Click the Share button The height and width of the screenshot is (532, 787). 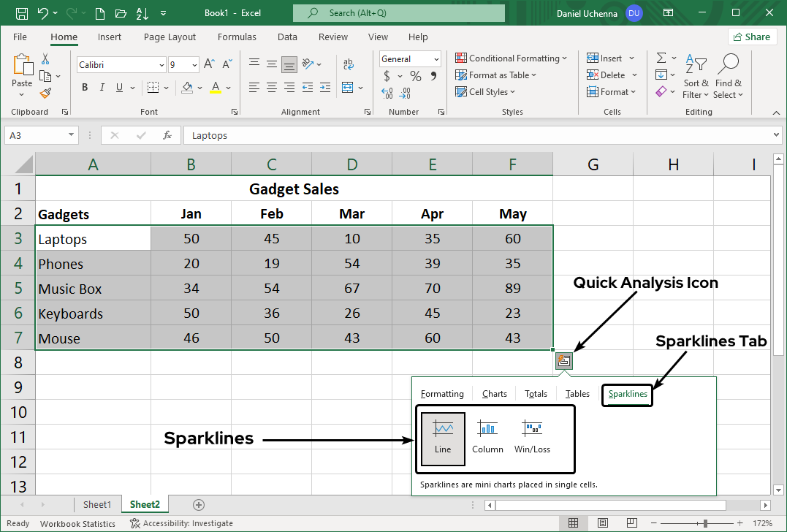tap(752, 36)
